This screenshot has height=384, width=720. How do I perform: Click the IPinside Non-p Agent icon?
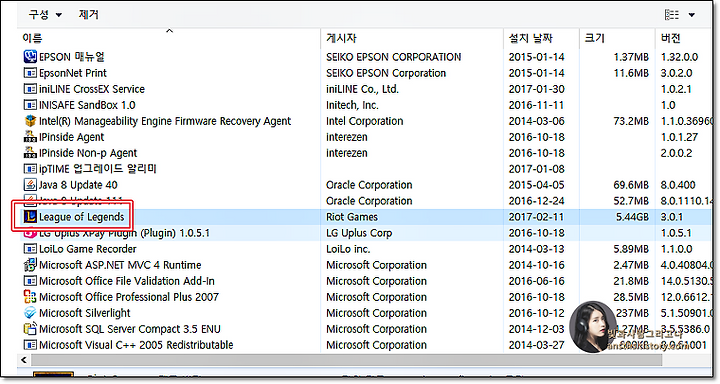[x=30, y=152]
